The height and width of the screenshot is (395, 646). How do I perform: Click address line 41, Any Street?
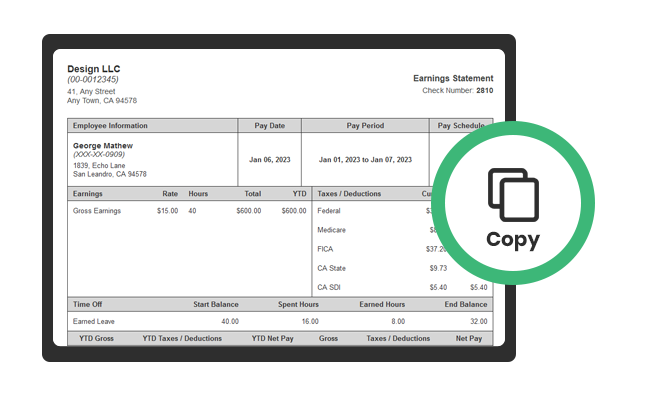tap(91, 91)
